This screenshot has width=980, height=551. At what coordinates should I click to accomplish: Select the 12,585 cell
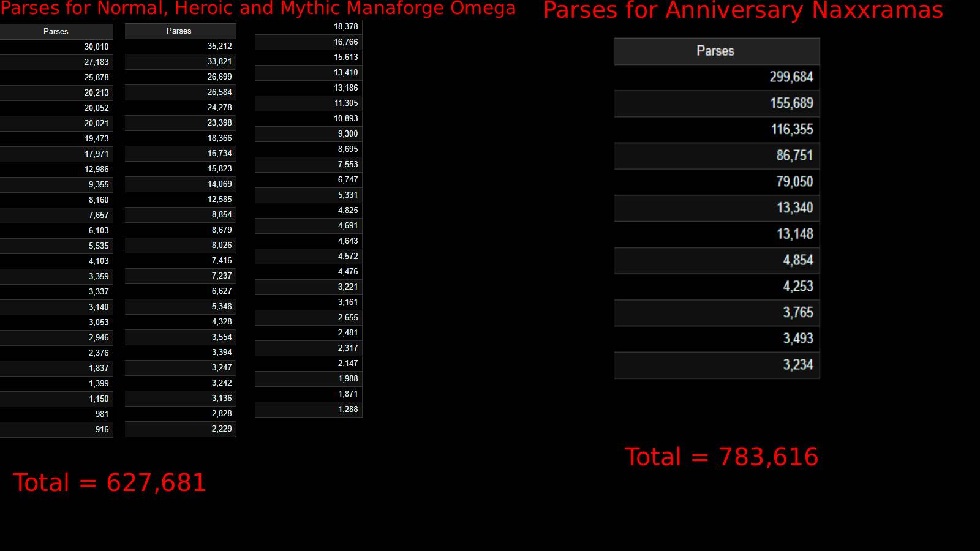click(181, 199)
